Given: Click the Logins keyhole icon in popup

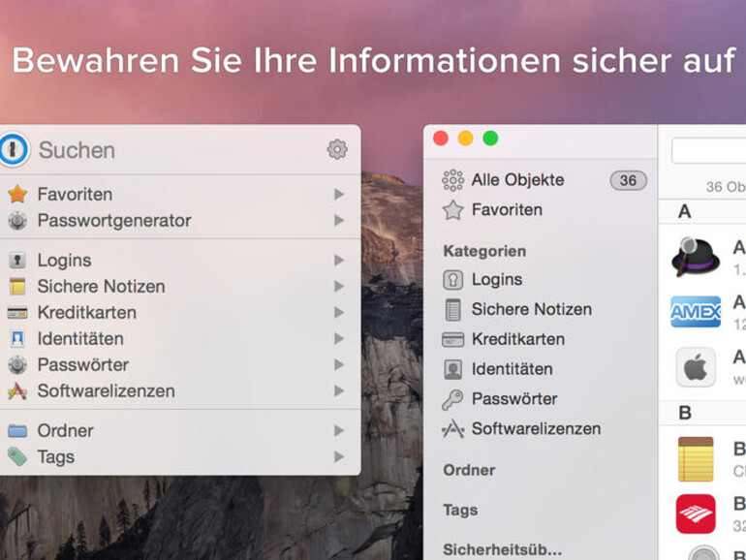Looking at the screenshot, I should [x=17, y=261].
